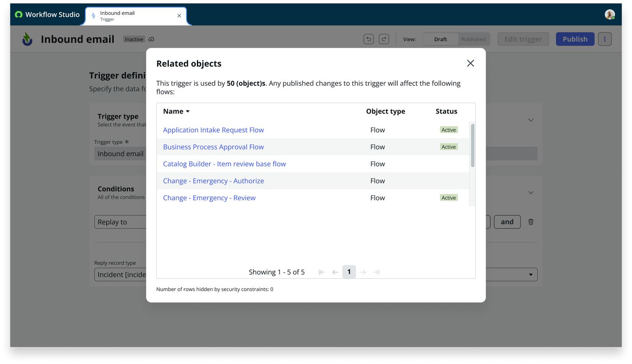
Task: Delete the condition row with trash icon
Action: (x=531, y=222)
